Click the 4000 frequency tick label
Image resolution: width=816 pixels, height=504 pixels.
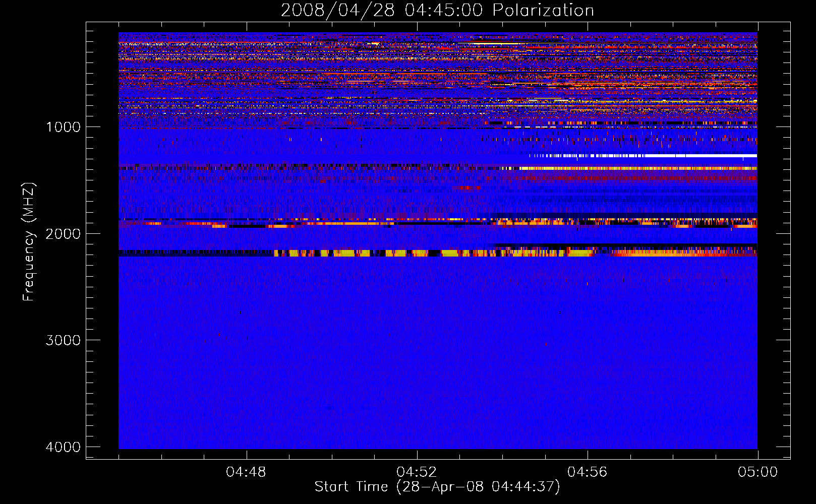(63, 447)
